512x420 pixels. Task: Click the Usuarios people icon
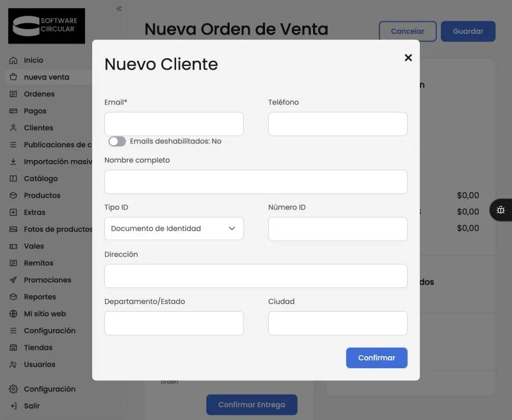(x=13, y=364)
